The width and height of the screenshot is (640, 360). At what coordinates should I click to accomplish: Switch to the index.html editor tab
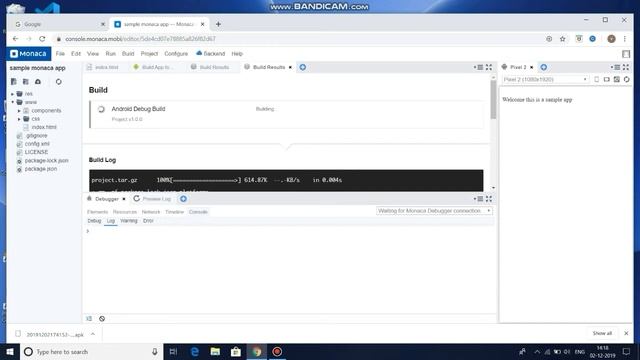103,67
